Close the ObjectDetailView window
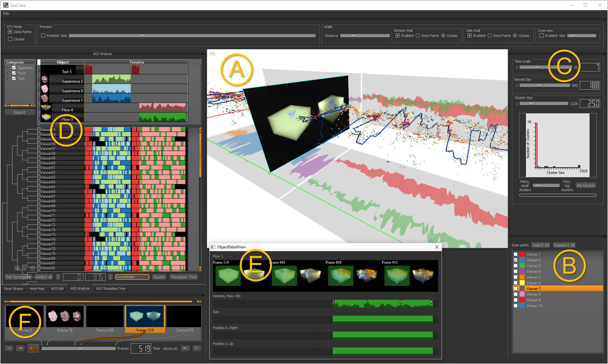608x364 pixels. coord(437,247)
